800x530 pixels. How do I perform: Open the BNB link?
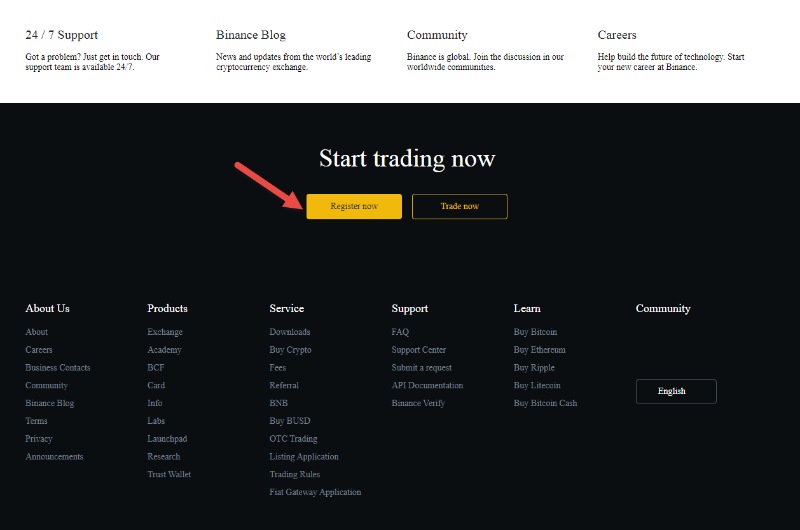[x=279, y=403]
